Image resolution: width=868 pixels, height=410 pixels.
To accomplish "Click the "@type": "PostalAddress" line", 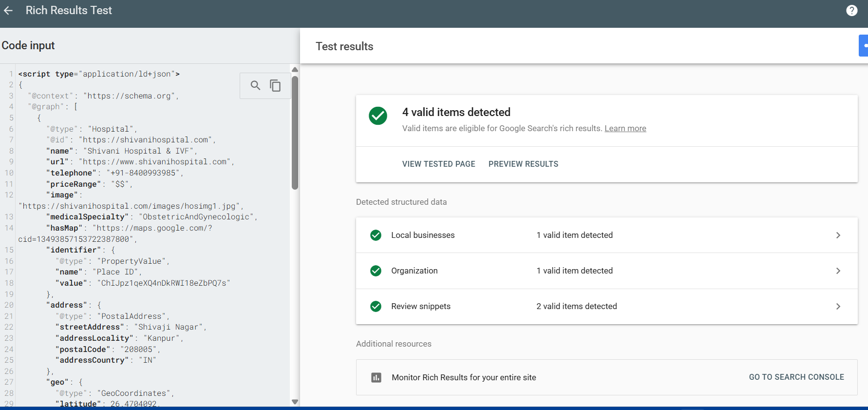I will [x=113, y=316].
